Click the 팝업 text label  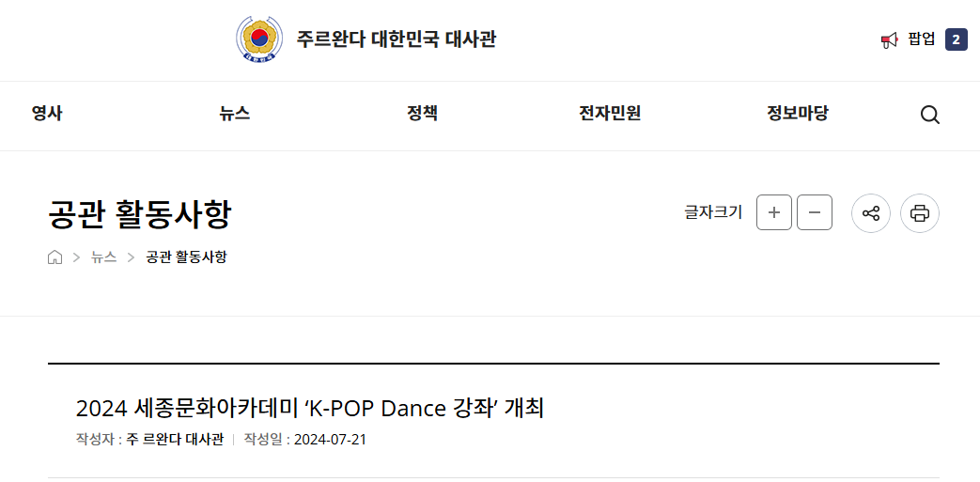coord(922,40)
